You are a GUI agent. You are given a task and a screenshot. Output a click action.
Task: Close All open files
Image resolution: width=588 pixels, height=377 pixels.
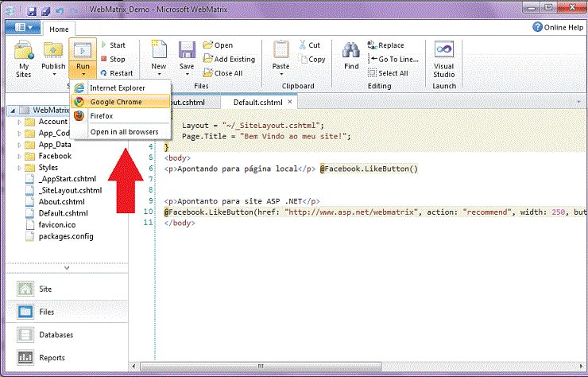click(x=223, y=73)
